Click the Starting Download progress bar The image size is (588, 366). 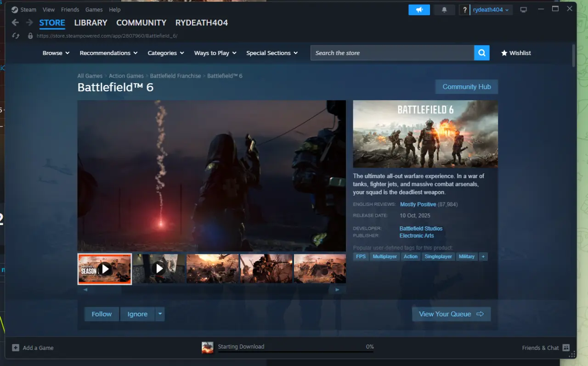point(296,352)
